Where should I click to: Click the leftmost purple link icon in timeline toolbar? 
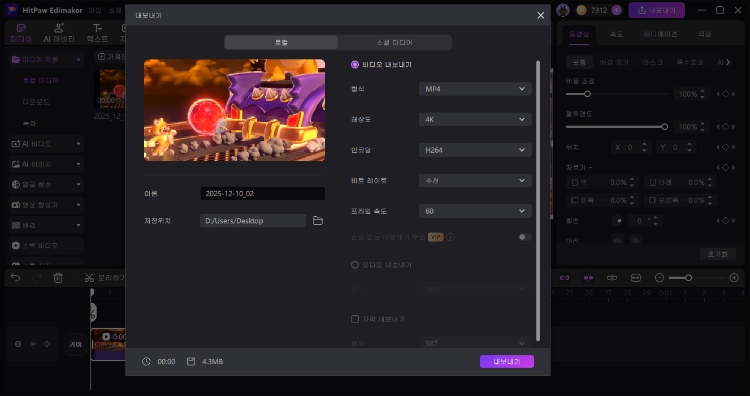coord(565,278)
